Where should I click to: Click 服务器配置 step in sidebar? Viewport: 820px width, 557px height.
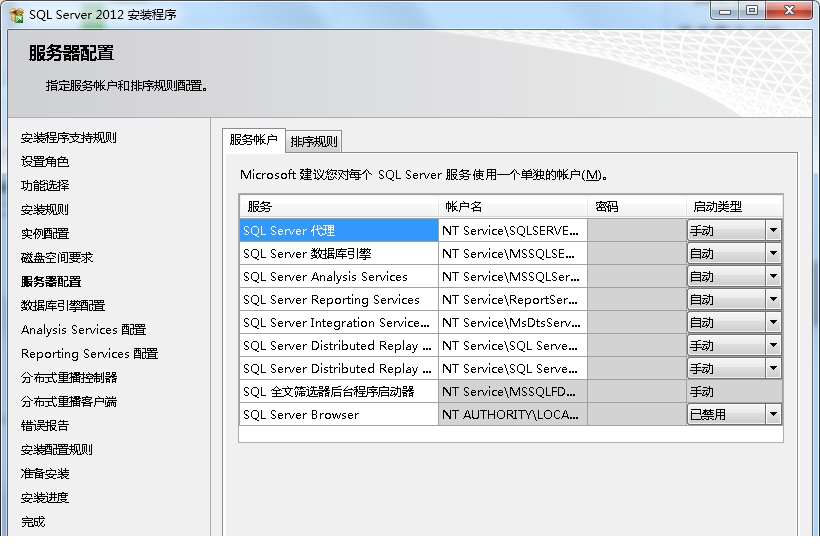coord(51,281)
